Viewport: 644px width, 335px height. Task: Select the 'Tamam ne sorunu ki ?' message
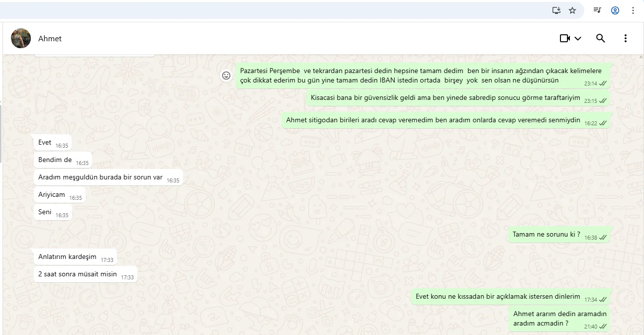pyautogui.click(x=546, y=235)
